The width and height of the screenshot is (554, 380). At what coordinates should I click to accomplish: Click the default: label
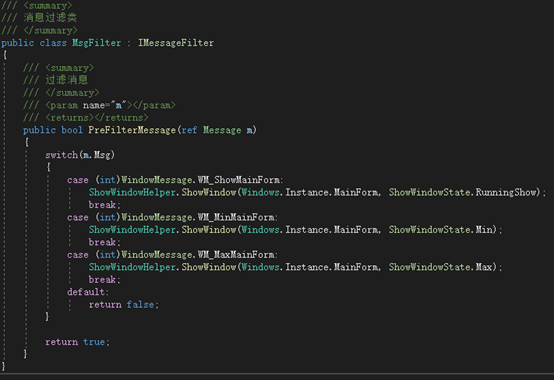click(x=88, y=292)
